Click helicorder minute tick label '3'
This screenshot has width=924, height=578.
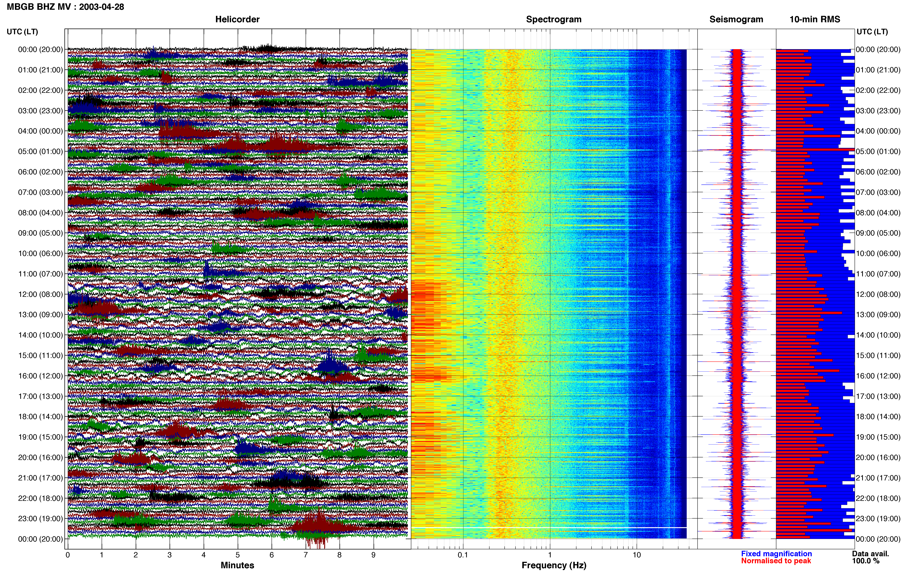[170, 555]
